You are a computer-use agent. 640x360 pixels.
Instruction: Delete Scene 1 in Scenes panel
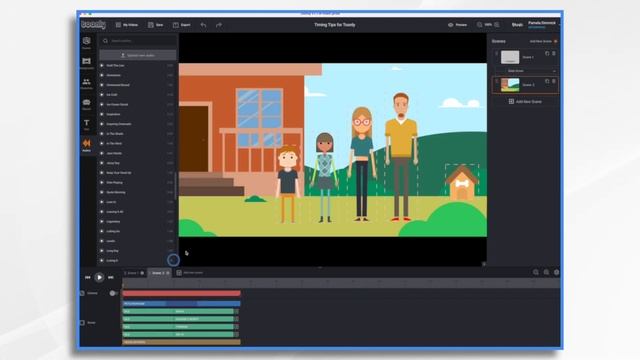(554, 53)
